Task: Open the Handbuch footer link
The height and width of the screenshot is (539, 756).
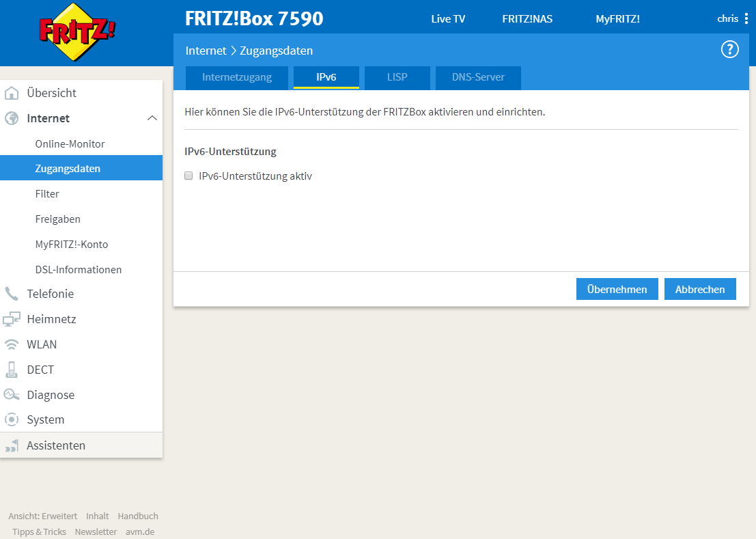Action: click(x=138, y=516)
